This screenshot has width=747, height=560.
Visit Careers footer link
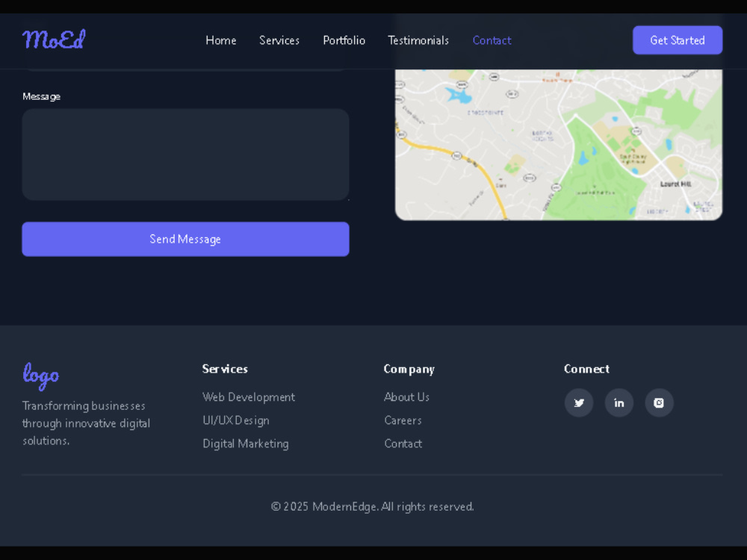coord(403,420)
